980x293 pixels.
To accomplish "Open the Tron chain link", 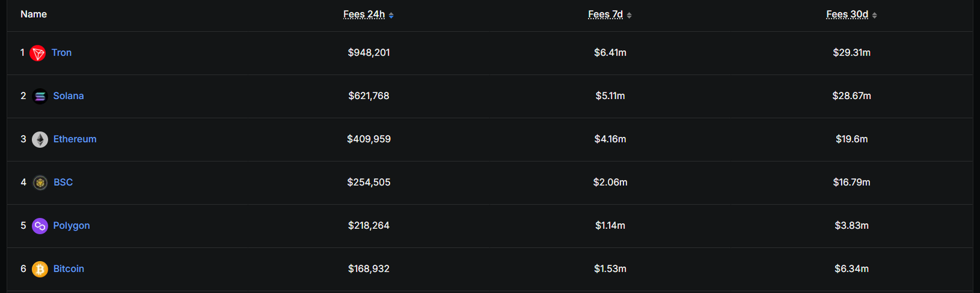I will [61, 53].
